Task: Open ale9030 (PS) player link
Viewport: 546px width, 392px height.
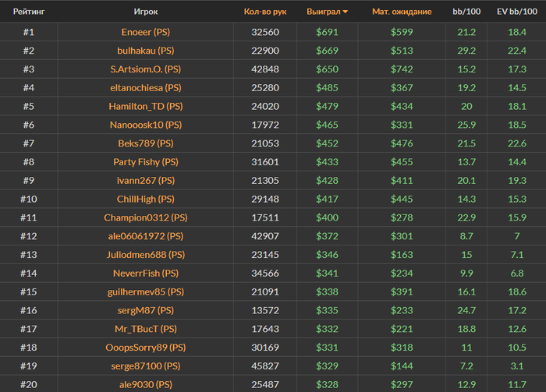Action: click(146, 385)
